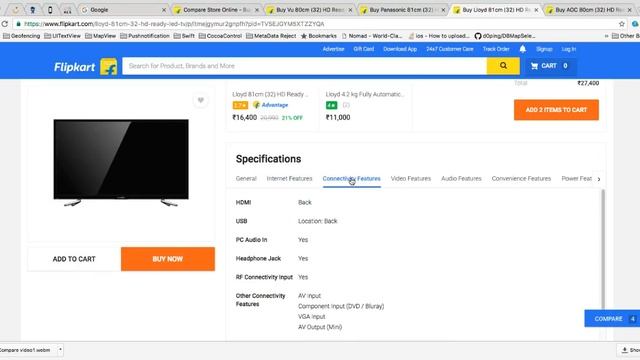Click the Gift Card link
The image size is (640, 360).
pos(364,49)
